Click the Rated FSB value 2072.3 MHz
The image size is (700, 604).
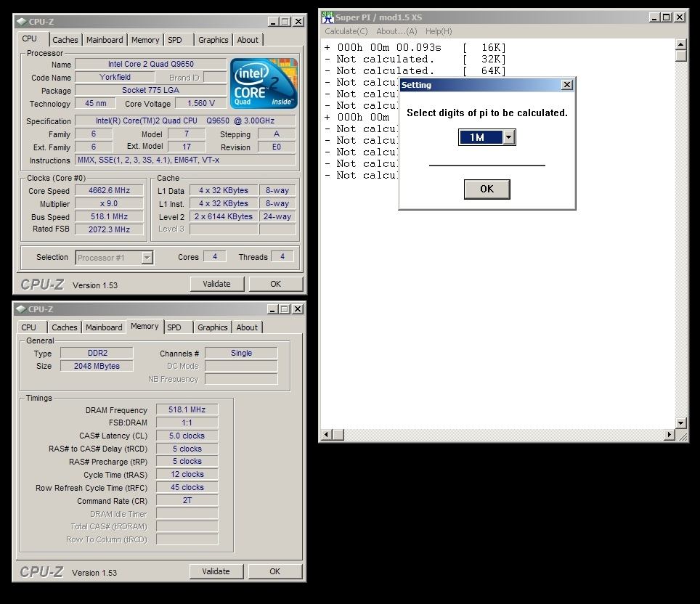coord(109,229)
